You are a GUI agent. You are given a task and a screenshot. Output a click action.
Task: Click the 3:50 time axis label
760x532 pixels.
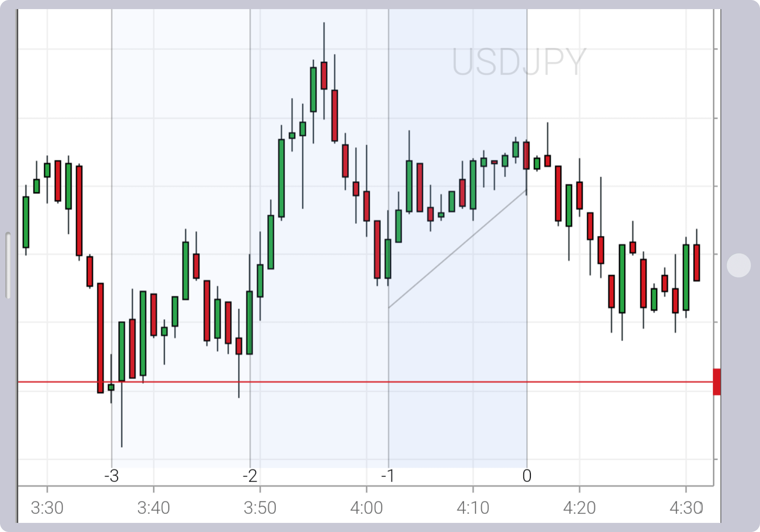tap(260, 508)
